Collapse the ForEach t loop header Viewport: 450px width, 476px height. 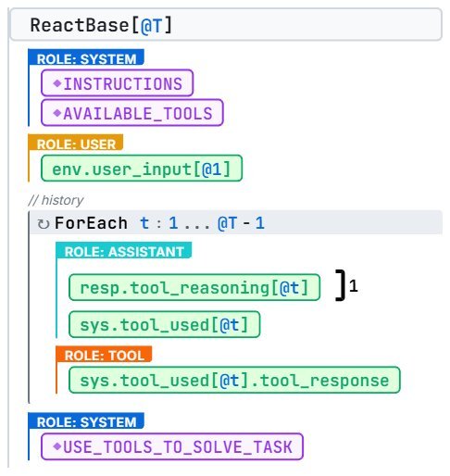pos(236,223)
